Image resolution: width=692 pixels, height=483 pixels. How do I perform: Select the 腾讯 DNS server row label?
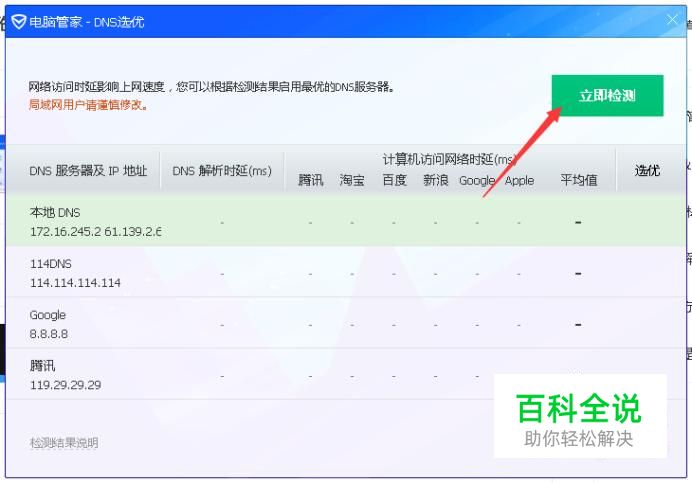(x=42, y=366)
